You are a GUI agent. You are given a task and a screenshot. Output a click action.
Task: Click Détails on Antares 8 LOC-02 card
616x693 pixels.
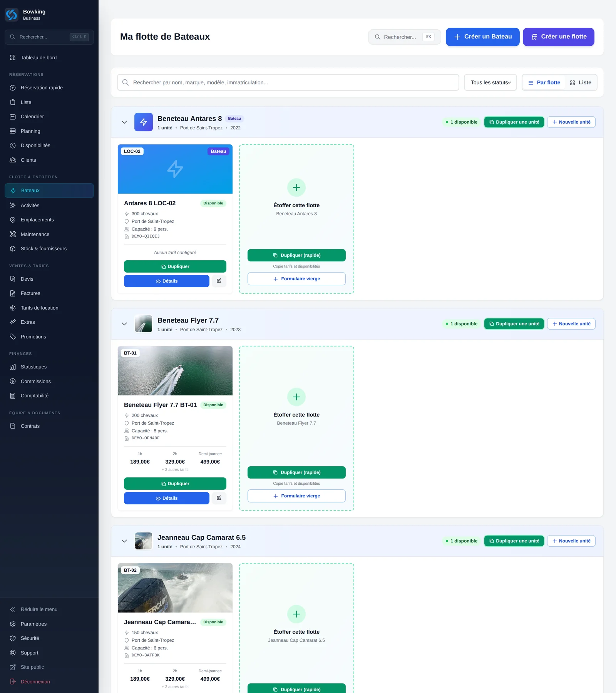tap(167, 281)
